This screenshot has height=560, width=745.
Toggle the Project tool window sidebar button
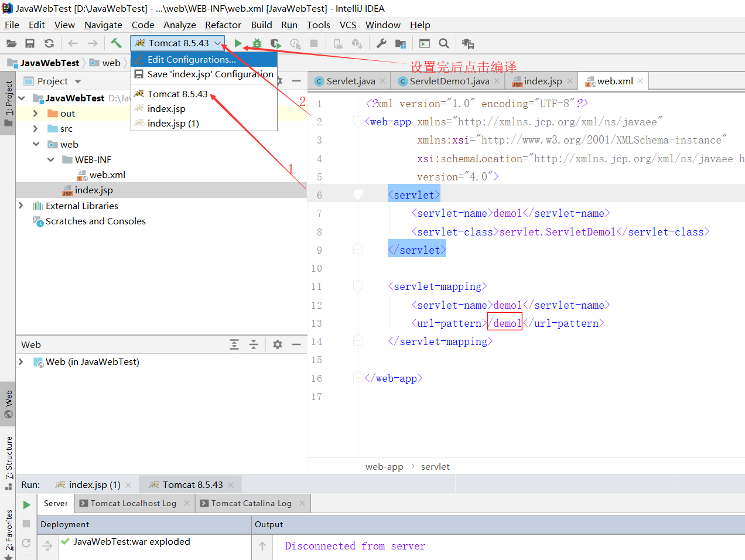8,104
